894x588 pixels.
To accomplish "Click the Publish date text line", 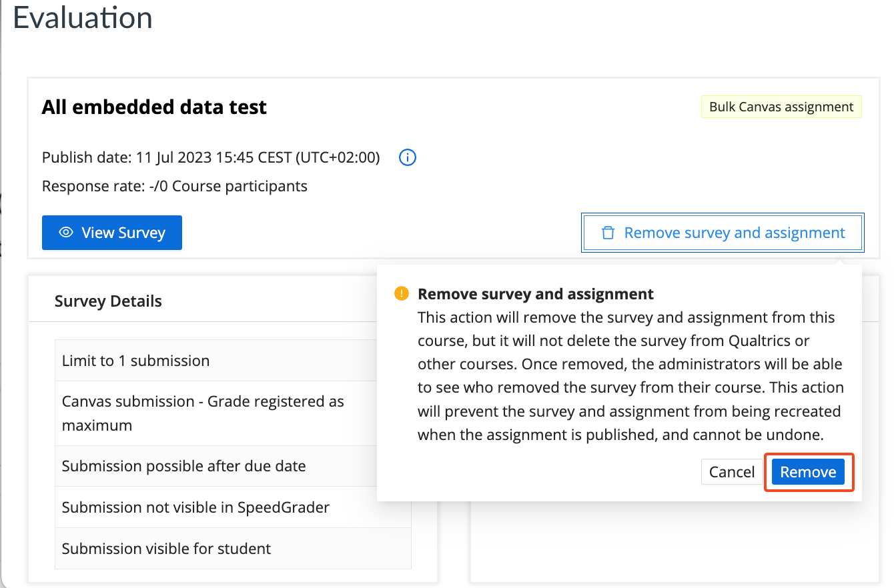I will pyautogui.click(x=211, y=158).
